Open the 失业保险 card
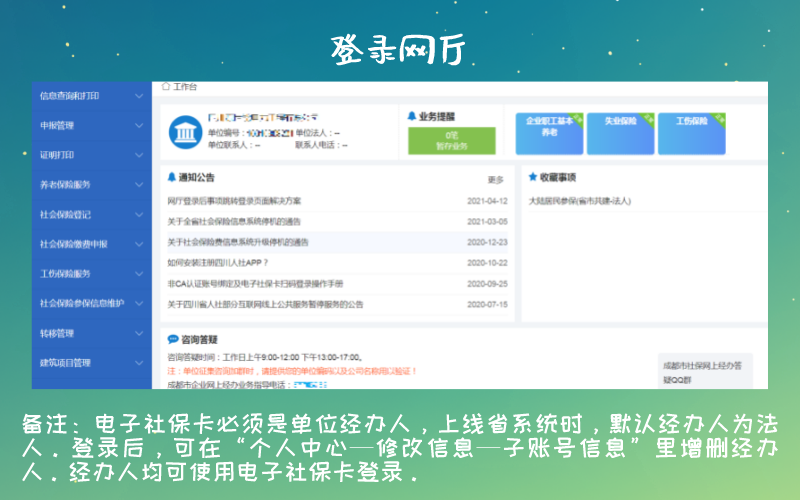Viewport: 800px width, 500px height. [x=620, y=134]
